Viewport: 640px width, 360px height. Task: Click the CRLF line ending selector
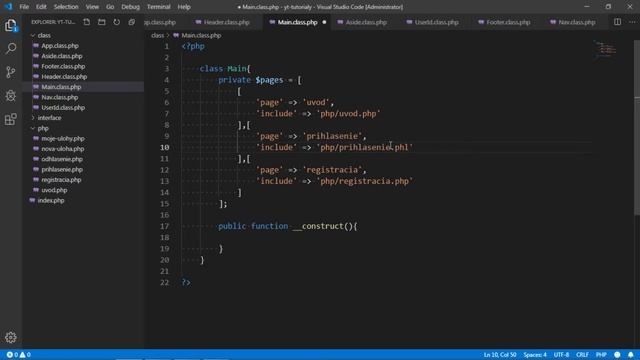coord(582,355)
